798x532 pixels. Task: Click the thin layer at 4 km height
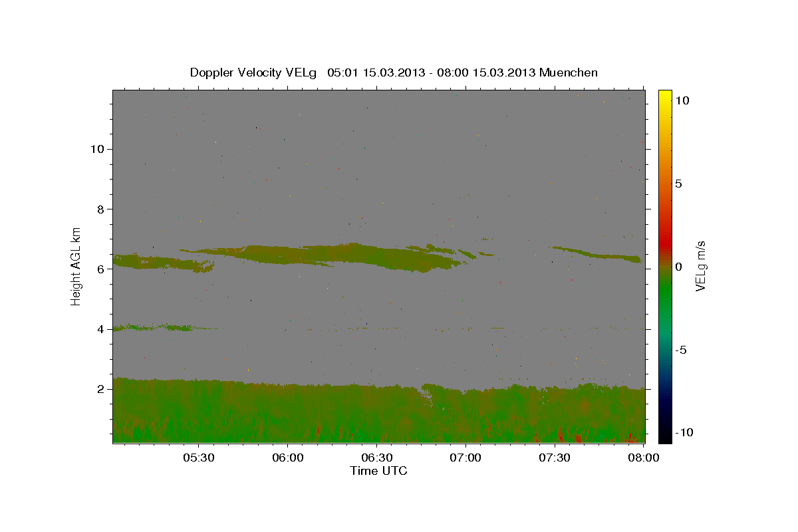tap(153, 327)
